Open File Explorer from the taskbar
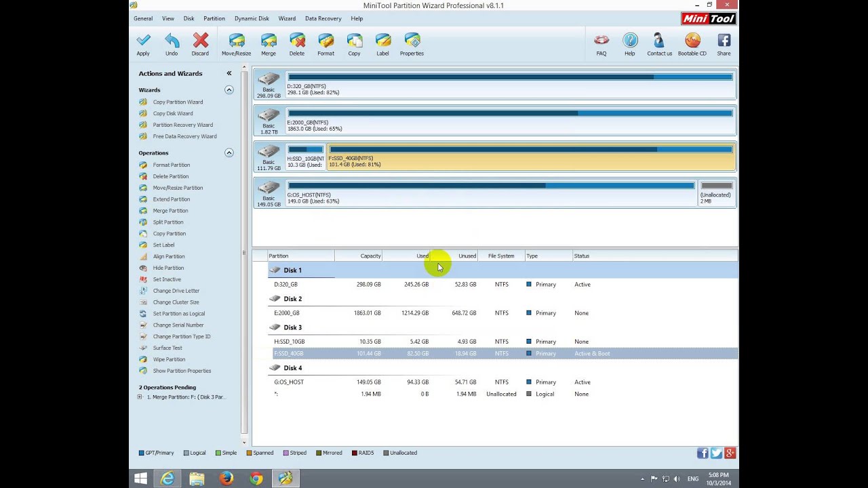 click(197, 479)
